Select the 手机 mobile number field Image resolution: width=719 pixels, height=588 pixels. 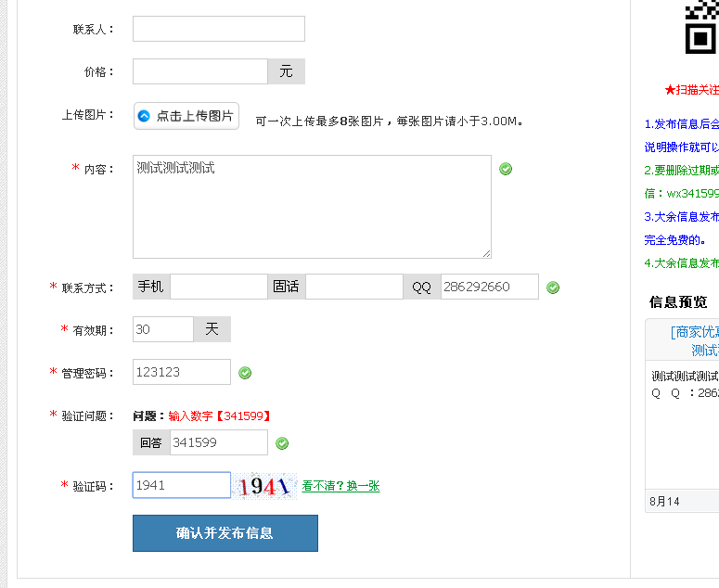[219, 287]
